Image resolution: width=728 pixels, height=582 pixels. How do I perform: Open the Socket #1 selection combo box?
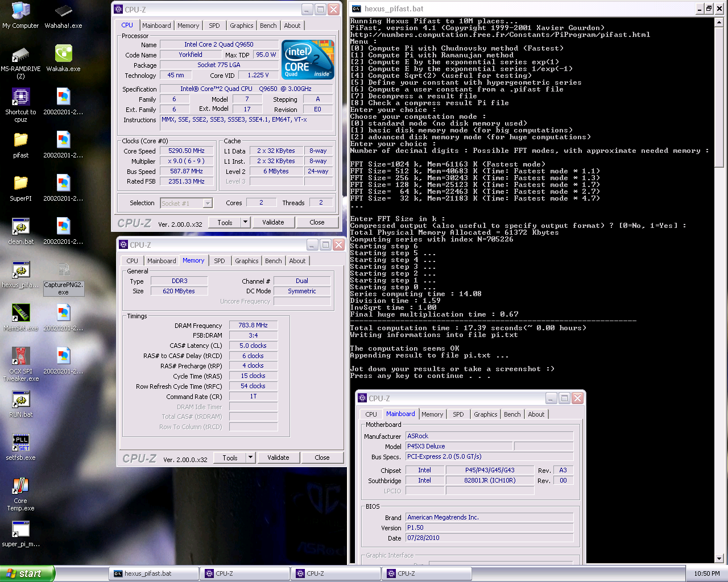186,203
